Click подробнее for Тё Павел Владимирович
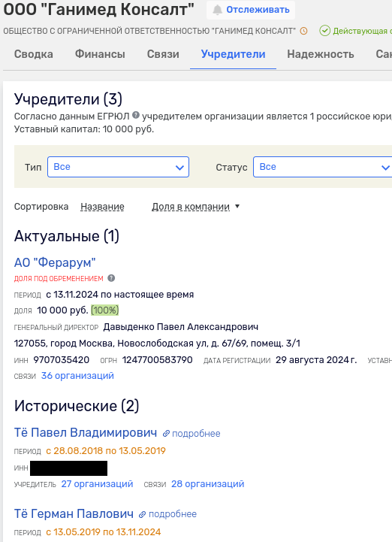This screenshot has width=392, height=542. (196, 434)
